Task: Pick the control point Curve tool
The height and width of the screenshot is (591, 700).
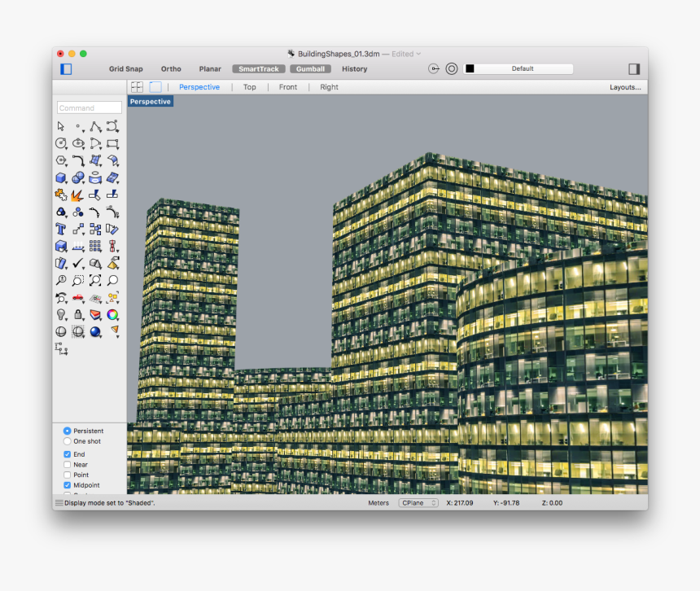Action: click(112, 126)
